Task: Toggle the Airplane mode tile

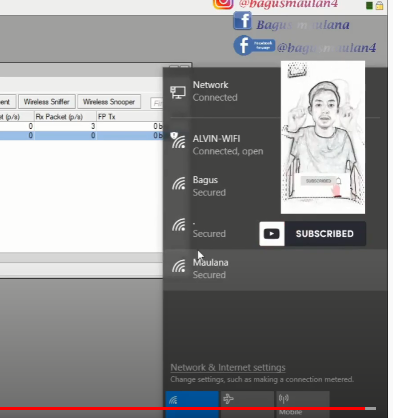Action: coord(247,404)
